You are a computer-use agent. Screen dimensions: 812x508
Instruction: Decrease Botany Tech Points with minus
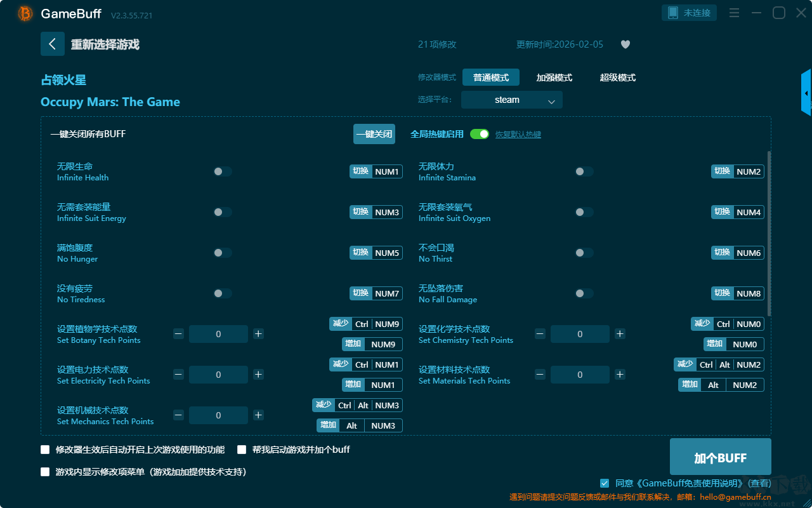point(178,334)
